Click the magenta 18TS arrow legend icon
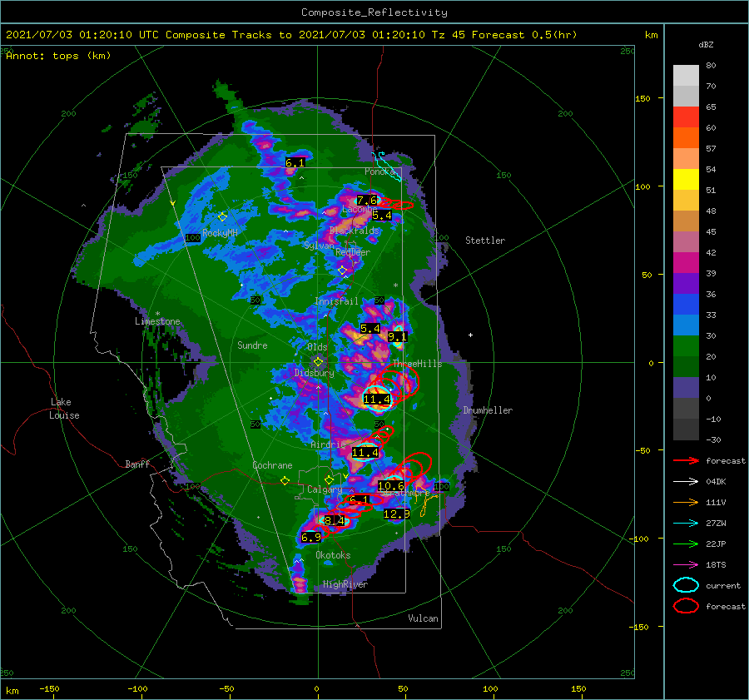 (686, 564)
